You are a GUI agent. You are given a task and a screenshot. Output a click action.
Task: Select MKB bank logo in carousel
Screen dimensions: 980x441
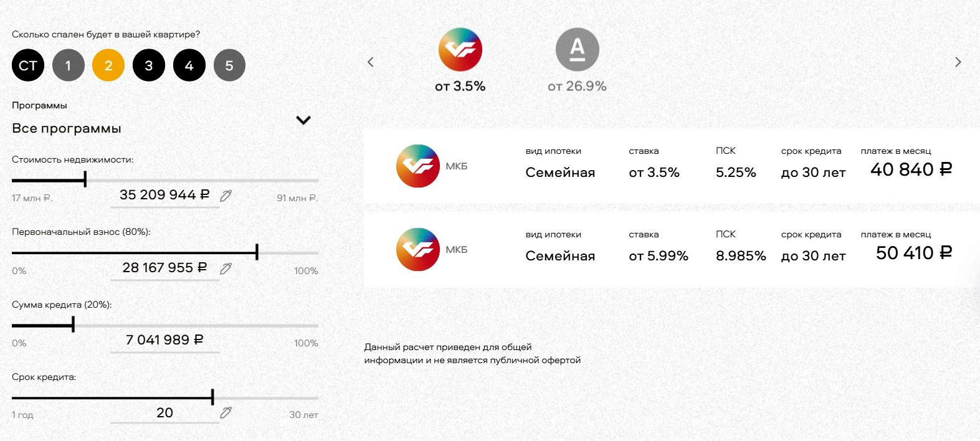[x=460, y=50]
